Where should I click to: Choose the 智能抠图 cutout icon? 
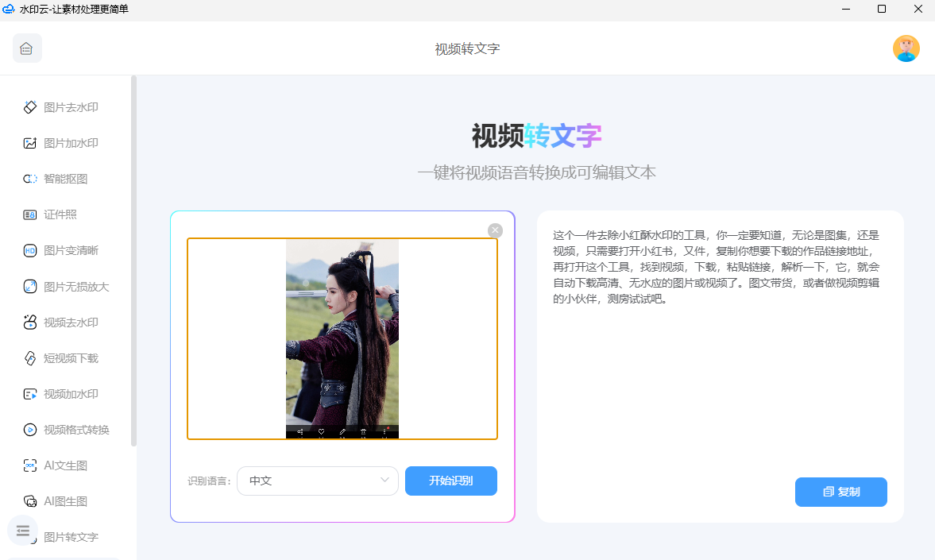tap(30, 179)
